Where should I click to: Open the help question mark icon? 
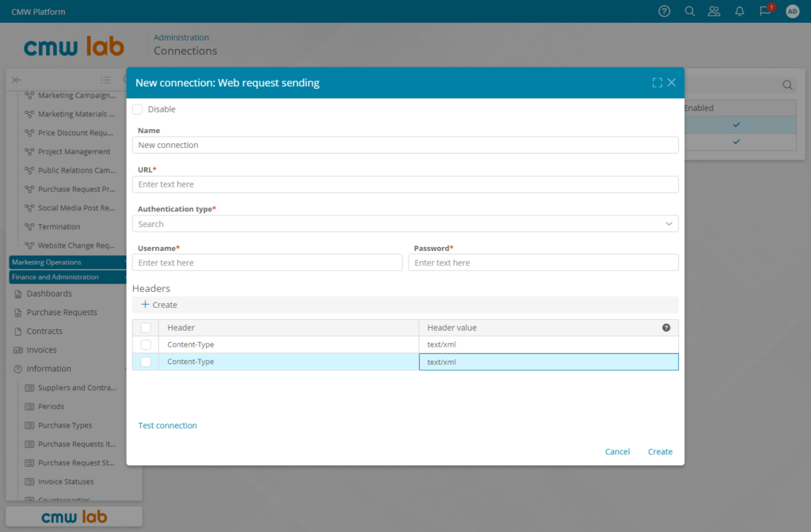click(664, 11)
